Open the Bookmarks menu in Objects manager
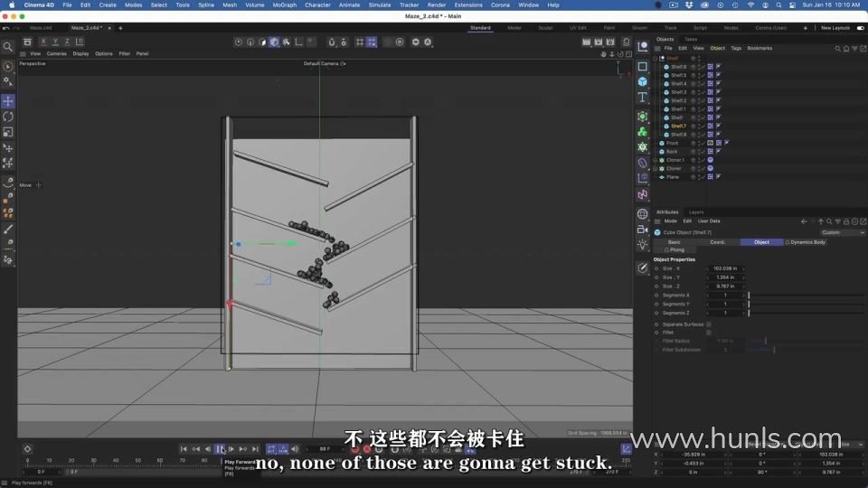The height and width of the screenshot is (488, 868). (x=759, y=49)
